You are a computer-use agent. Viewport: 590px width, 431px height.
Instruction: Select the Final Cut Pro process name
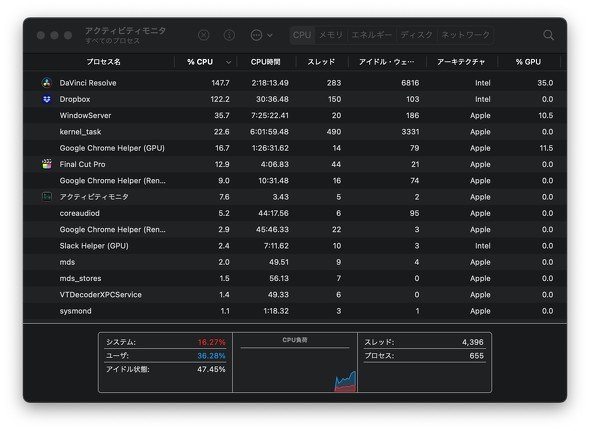click(x=82, y=164)
